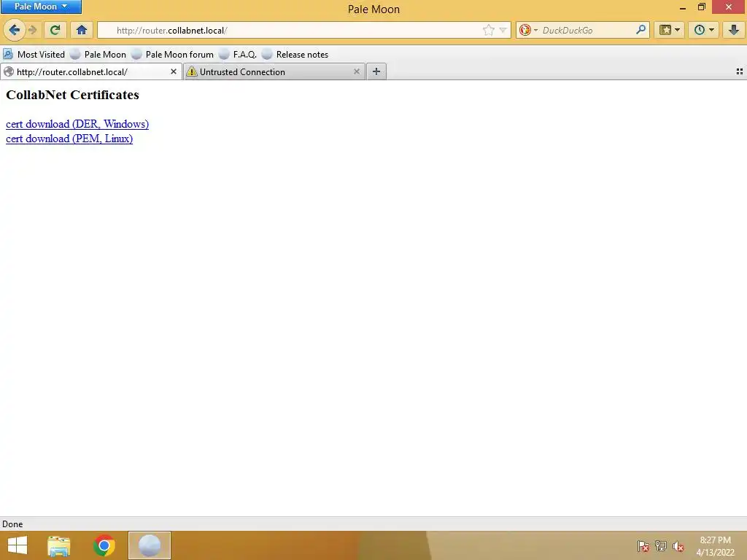This screenshot has height=560, width=747.
Task: Click the Done status bar text
Action: (12, 524)
